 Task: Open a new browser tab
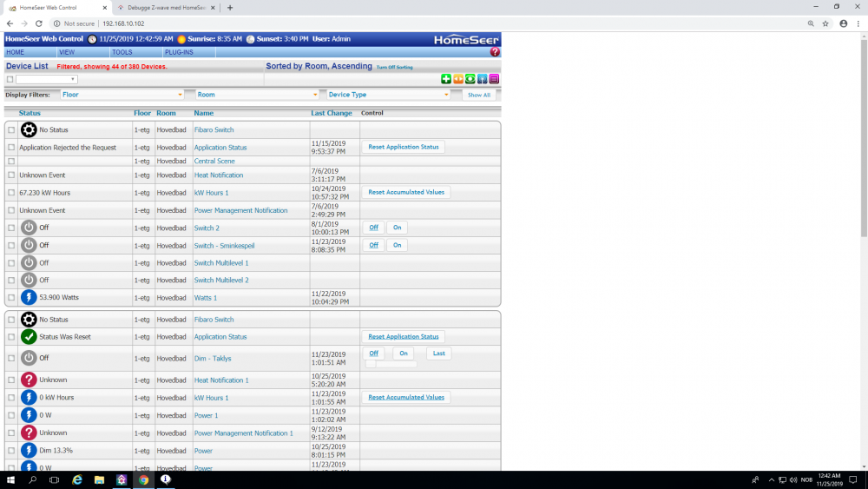click(230, 8)
